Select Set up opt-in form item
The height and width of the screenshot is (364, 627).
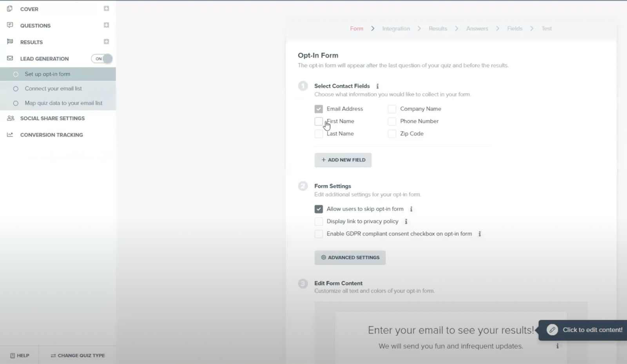pyautogui.click(x=58, y=74)
